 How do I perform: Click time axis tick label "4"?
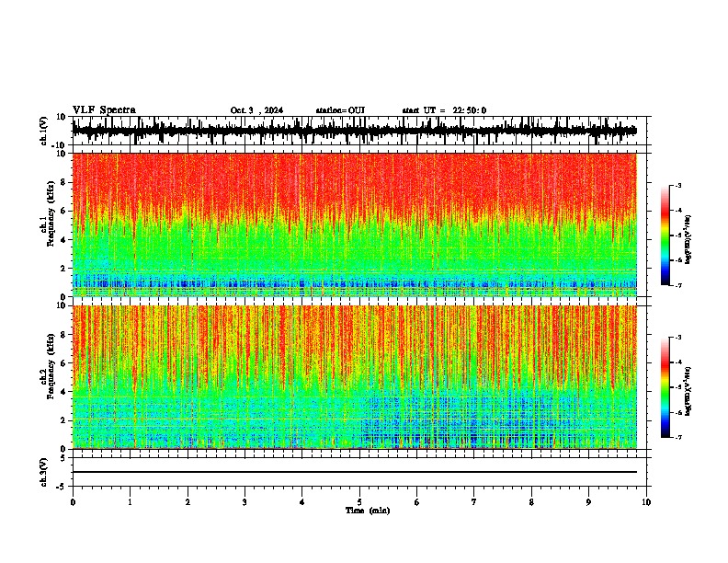coord(302,502)
